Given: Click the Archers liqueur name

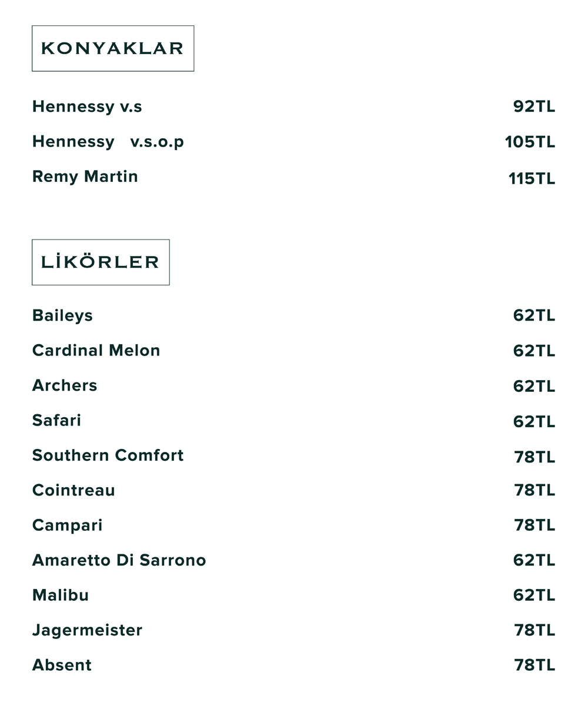Looking at the screenshot, I should pos(65,385).
